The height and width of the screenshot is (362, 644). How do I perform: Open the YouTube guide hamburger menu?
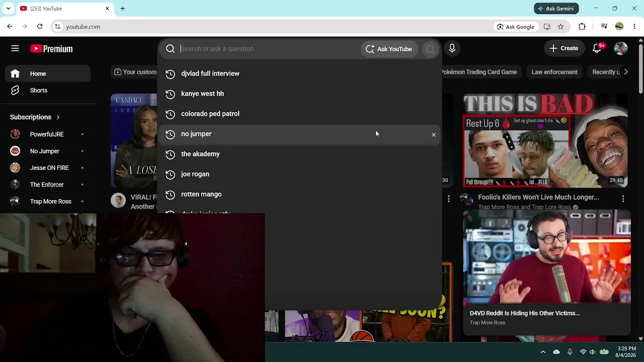15,48
